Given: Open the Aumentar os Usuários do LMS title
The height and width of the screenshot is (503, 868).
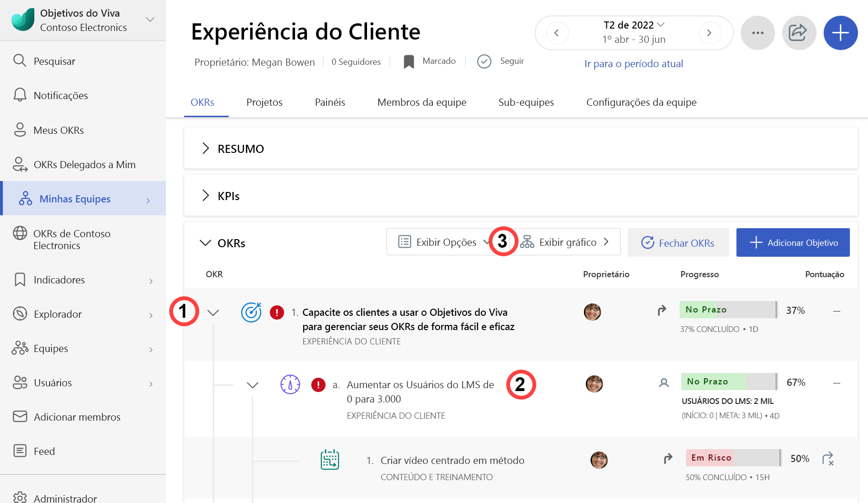Looking at the screenshot, I should 420,392.
